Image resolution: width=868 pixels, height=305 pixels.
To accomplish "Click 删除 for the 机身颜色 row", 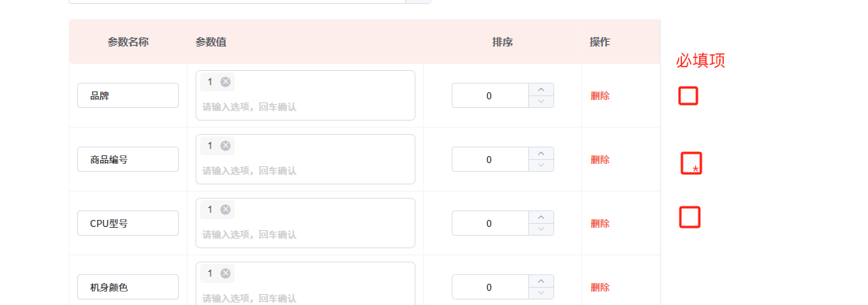I will (x=600, y=288).
